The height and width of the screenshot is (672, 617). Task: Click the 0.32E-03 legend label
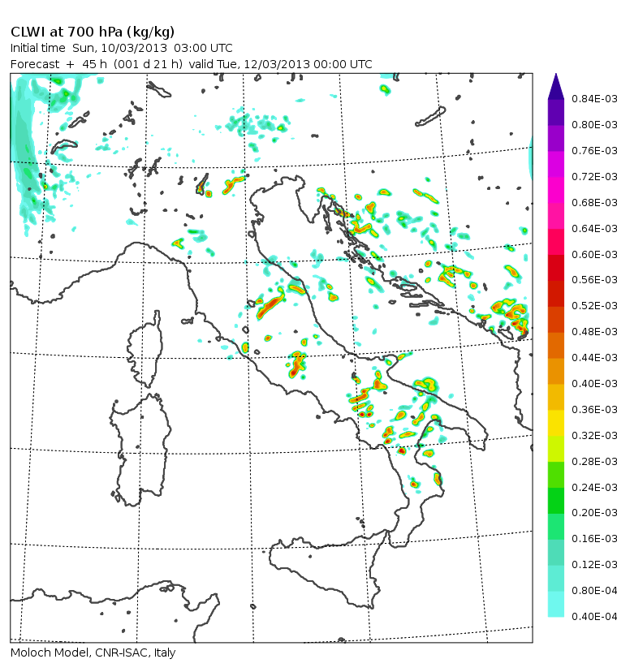(594, 436)
